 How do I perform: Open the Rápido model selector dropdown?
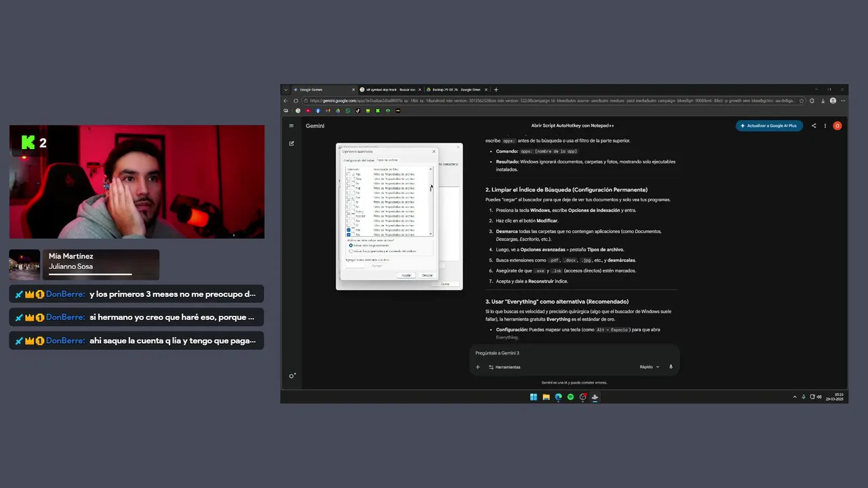[649, 367]
